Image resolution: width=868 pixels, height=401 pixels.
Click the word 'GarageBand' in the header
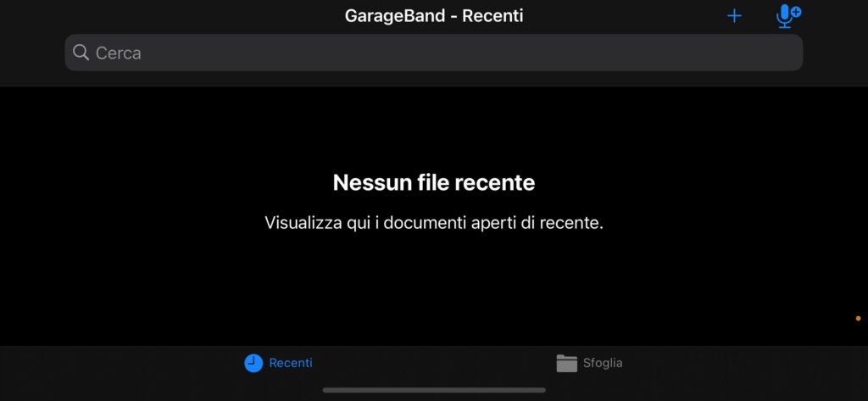coord(395,15)
